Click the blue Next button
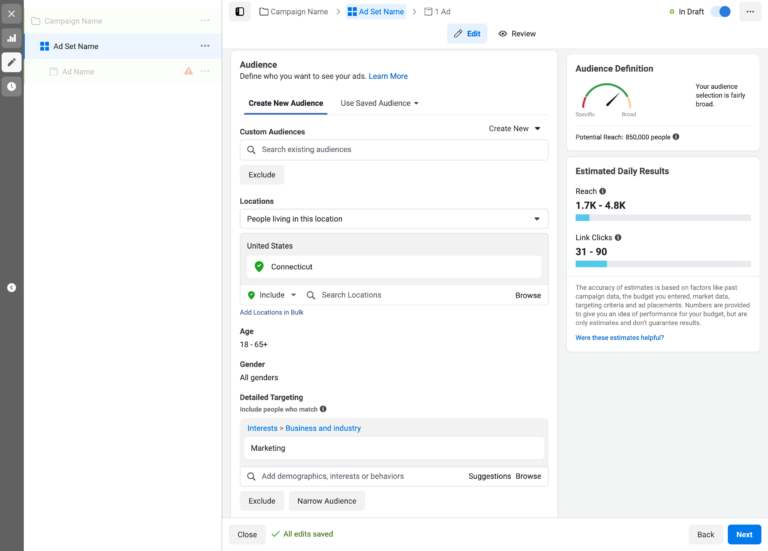Screen dimensions: 768x551 pos(744,534)
